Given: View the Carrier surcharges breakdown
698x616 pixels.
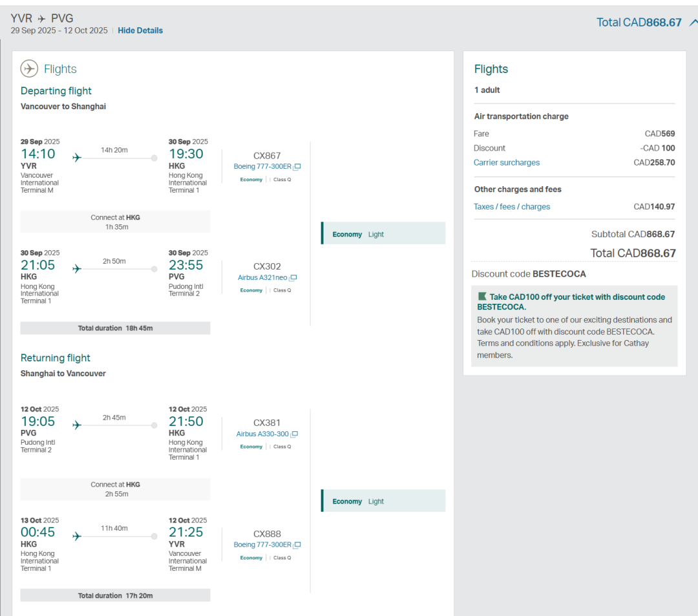Looking at the screenshot, I should click(x=507, y=163).
